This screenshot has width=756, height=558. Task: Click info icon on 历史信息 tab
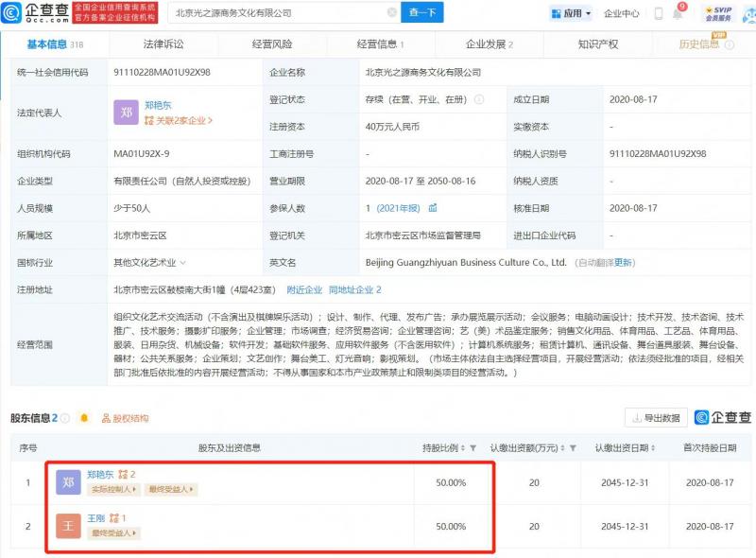730,44
